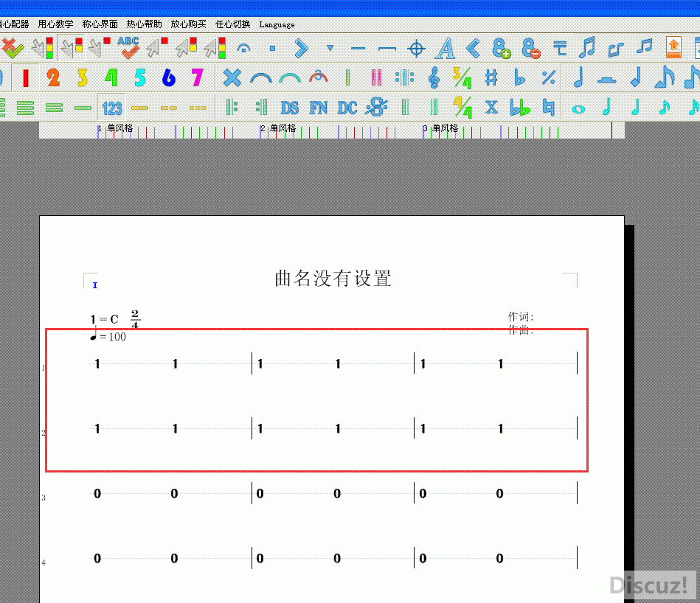
Task: Click the treble clef icon
Action: [x=434, y=78]
